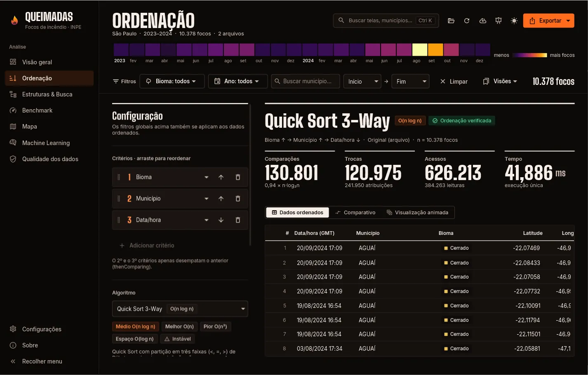Open the 'Ano: todos' dropdown
The width and height of the screenshot is (588, 375).
[238, 81]
